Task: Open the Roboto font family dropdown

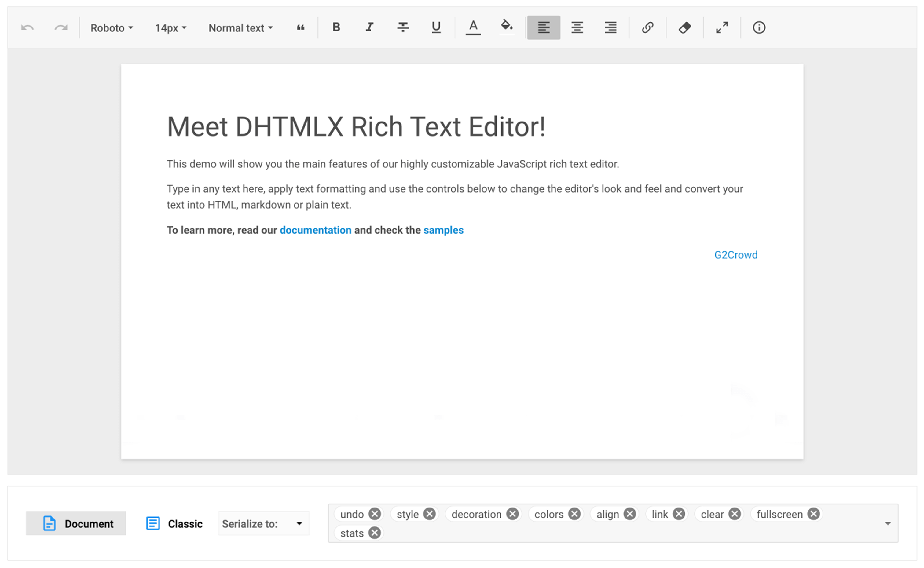Action: click(x=112, y=27)
